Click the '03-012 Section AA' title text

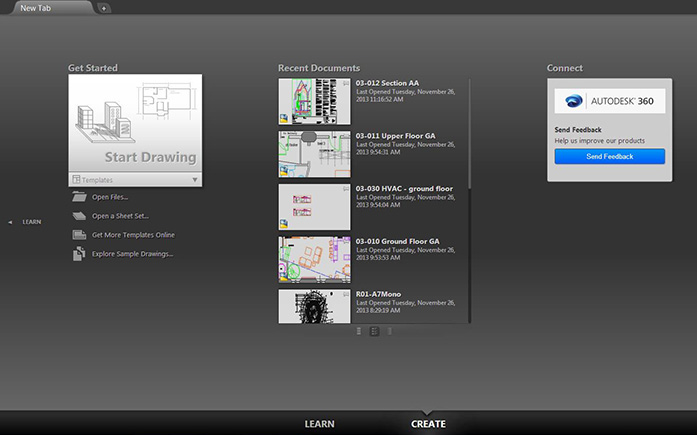[x=387, y=83]
